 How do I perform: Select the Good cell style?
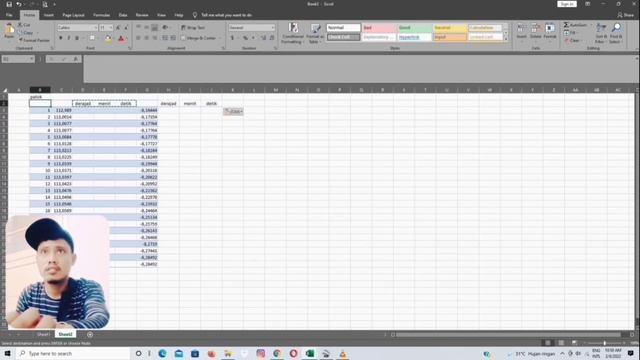414,28
